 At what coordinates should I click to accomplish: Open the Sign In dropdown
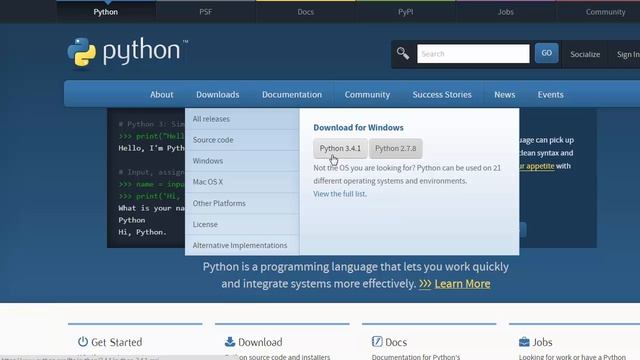coord(628,54)
